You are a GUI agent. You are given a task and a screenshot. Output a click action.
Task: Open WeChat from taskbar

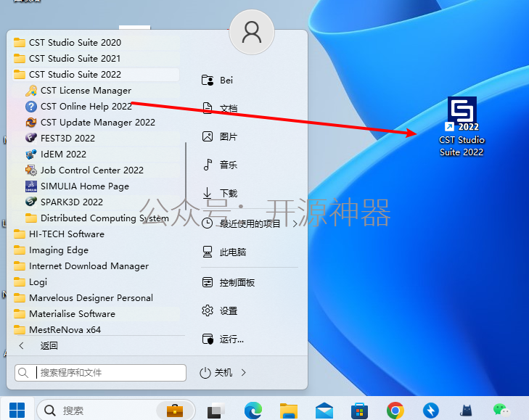point(501,411)
